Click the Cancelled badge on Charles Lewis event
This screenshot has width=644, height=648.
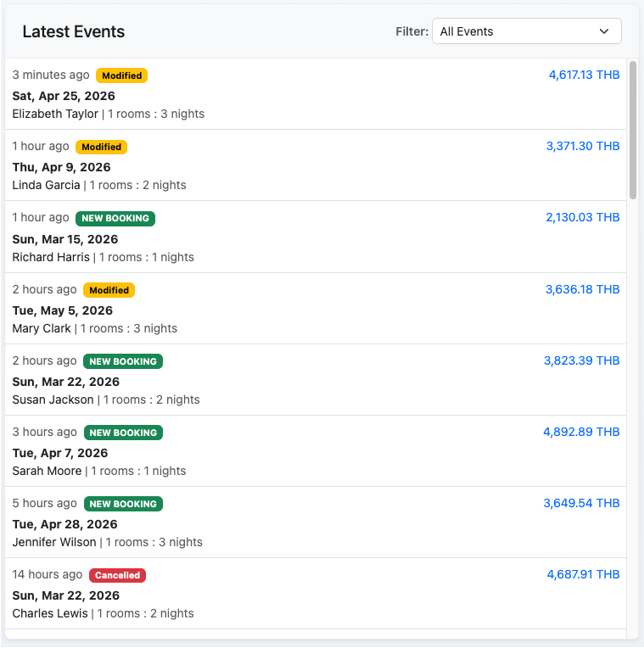(117, 575)
